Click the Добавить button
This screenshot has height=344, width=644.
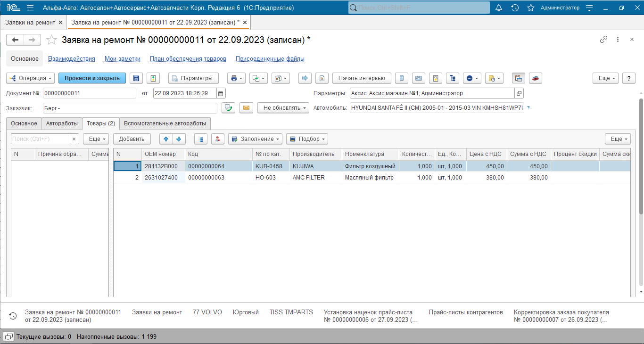[132, 139]
